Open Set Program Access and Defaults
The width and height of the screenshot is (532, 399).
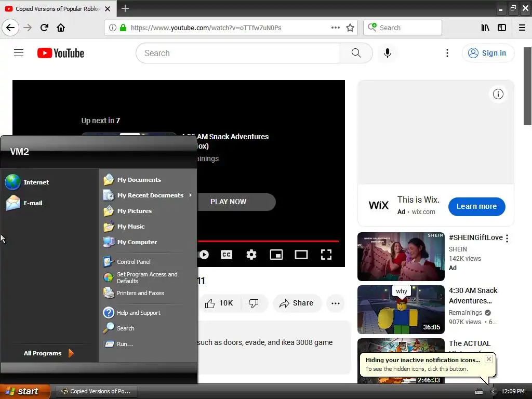(140, 277)
